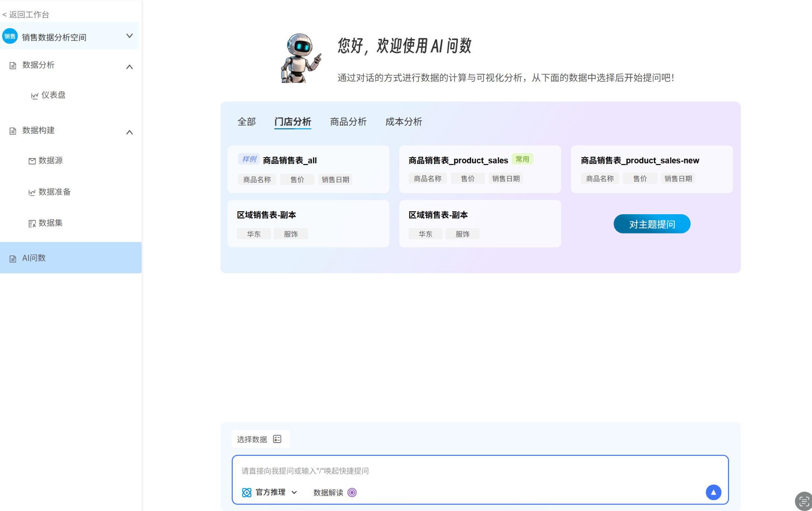Image resolution: width=812 pixels, height=511 pixels.
Task: Click the 数据准备 chart icon
Action: click(x=32, y=192)
